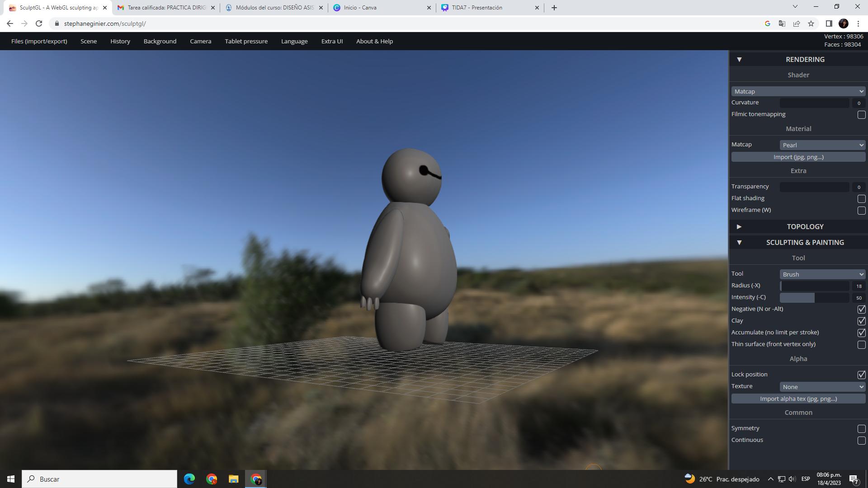The width and height of the screenshot is (868, 488).
Task: Open the Camera menu
Action: [200, 41]
